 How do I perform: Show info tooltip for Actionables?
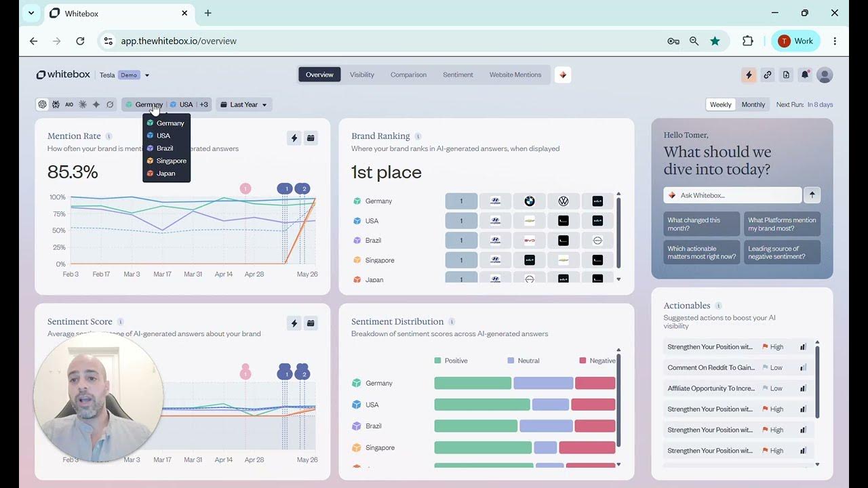[x=718, y=306]
